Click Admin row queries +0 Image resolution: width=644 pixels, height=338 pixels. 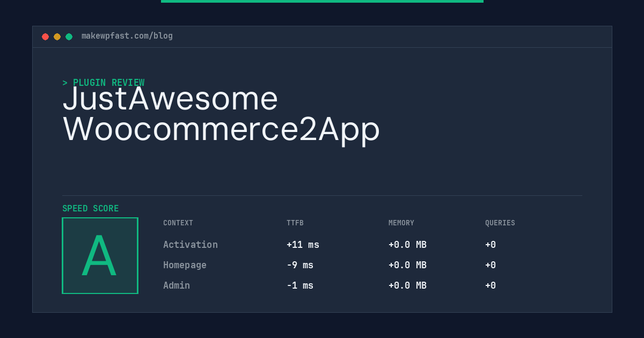(491, 285)
